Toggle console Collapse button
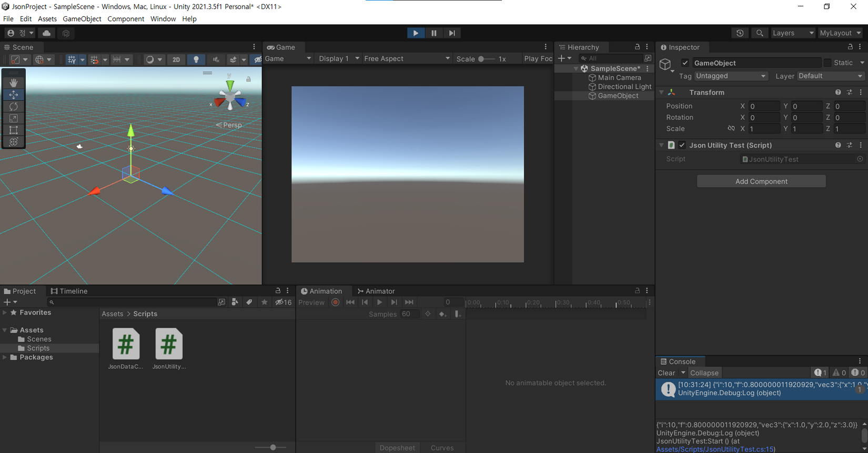The image size is (868, 453). tap(704, 373)
